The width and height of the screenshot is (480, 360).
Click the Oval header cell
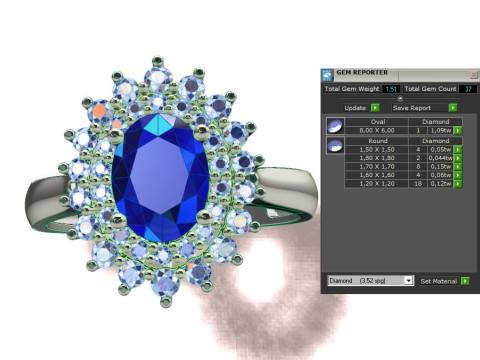(377, 122)
